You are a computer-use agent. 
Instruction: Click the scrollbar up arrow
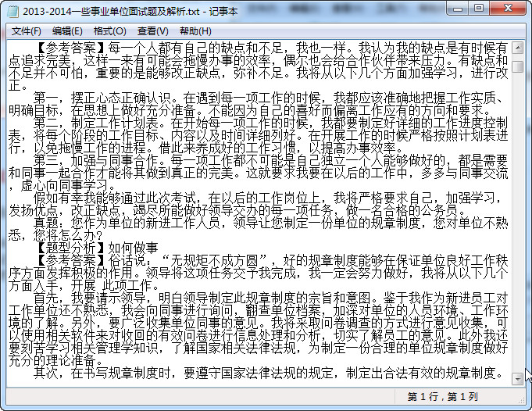[x=517, y=48]
